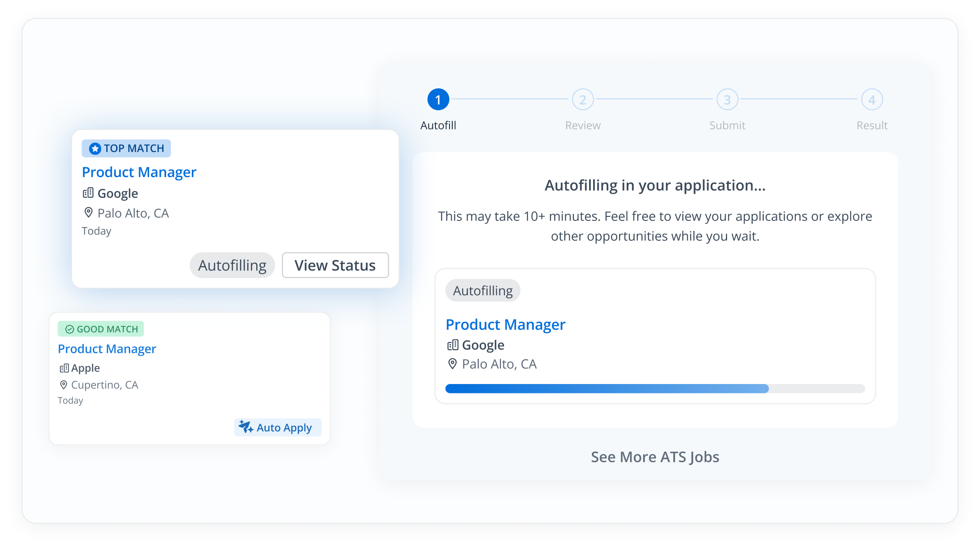Start Auto Apply for the Apple job
The image size is (980, 549).
point(277,427)
